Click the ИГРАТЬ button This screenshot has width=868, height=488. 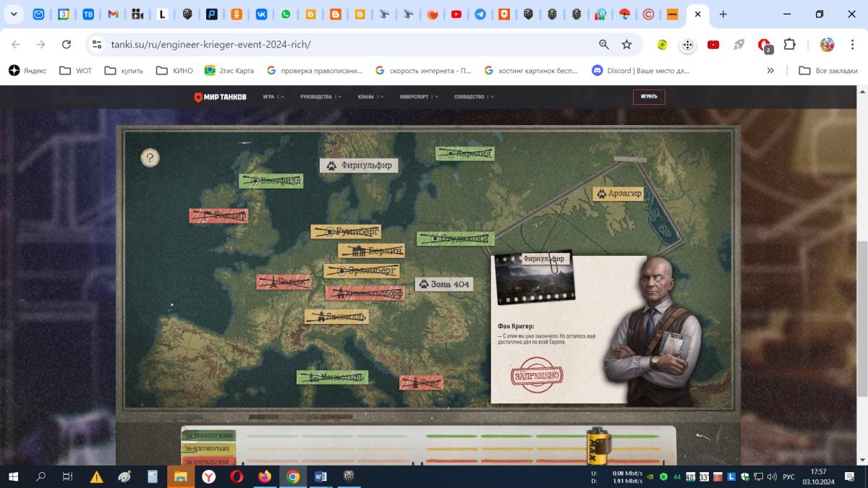click(649, 97)
